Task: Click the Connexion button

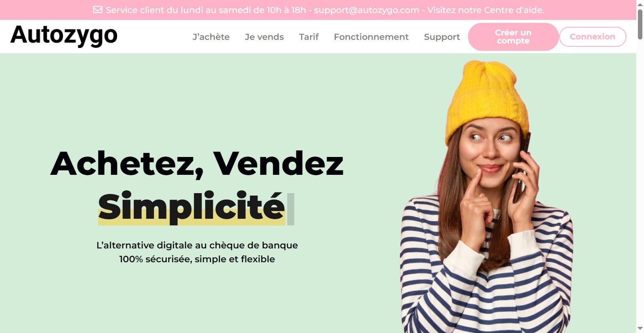Action: pos(592,37)
